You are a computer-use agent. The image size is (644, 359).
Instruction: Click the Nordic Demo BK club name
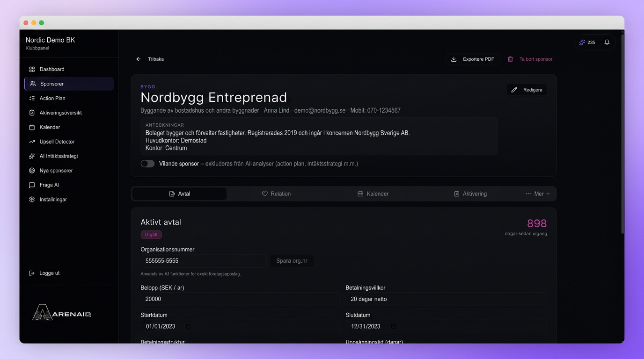pyautogui.click(x=50, y=40)
